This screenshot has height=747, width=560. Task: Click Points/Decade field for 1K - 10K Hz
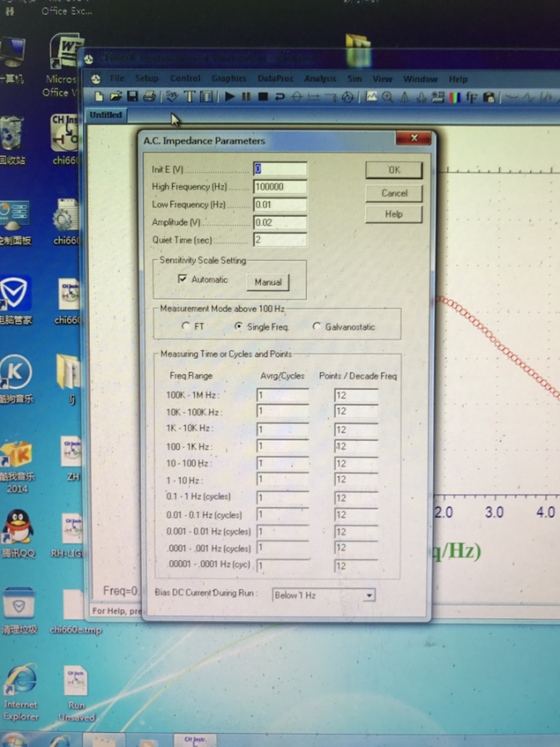coord(356,429)
